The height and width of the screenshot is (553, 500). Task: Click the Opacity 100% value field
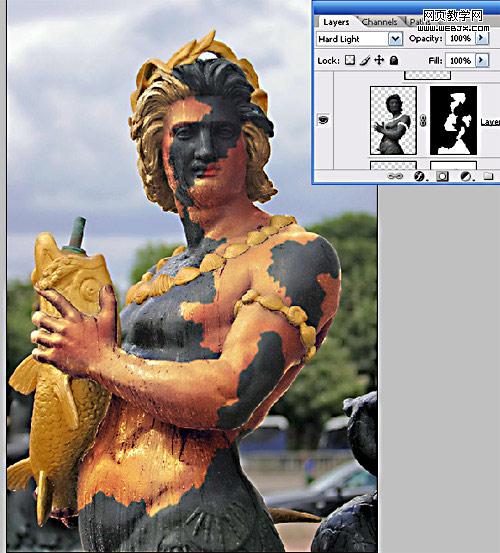coord(460,38)
